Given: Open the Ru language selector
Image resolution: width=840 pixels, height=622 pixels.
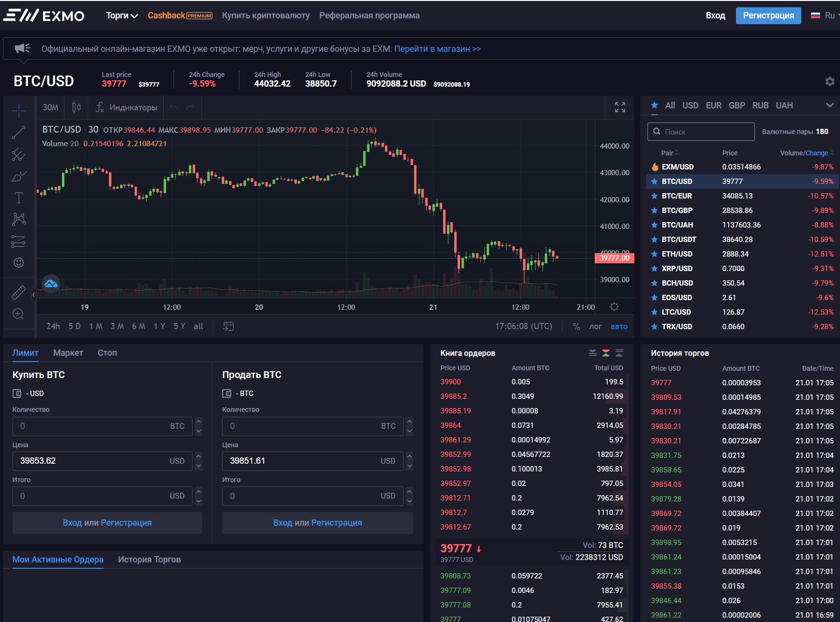Looking at the screenshot, I should [x=825, y=15].
